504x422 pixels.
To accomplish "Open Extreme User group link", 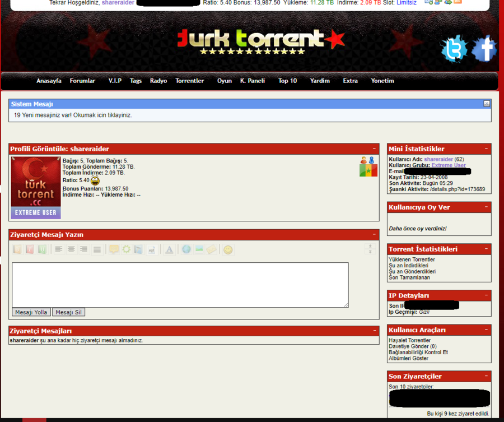I will (449, 165).
